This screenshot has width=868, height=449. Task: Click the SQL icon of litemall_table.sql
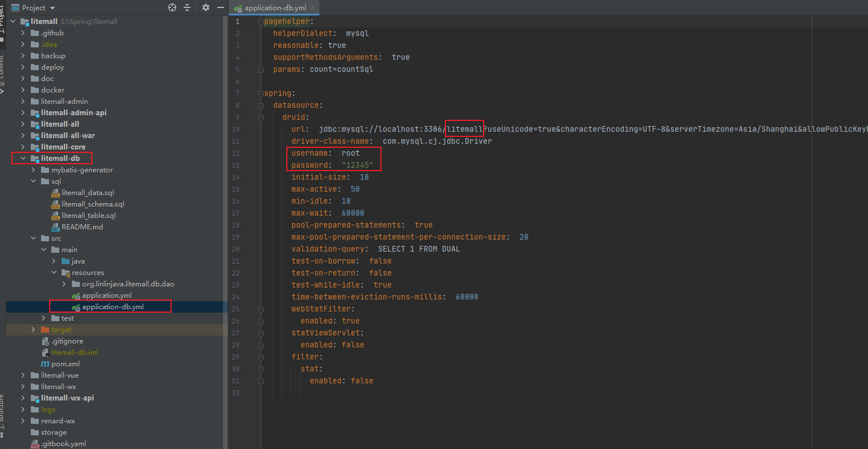pos(55,216)
